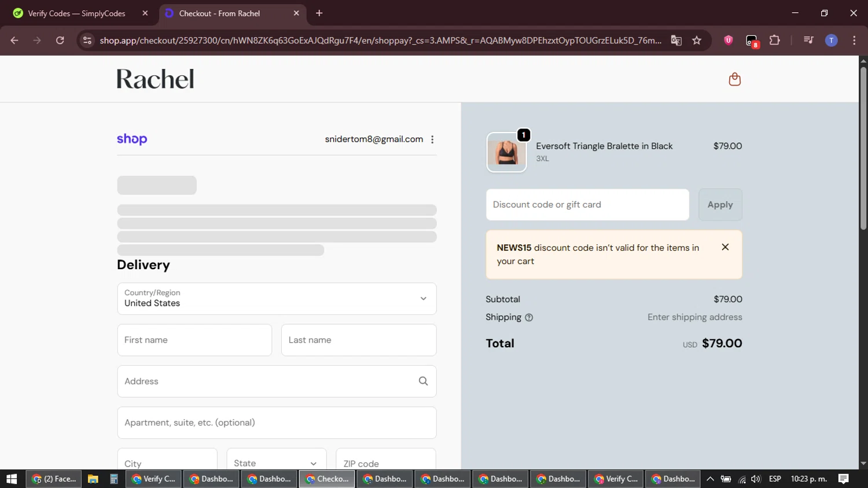Viewport: 868px width, 488px height.
Task: Open the Windows Start menu
Action: pyautogui.click(x=12, y=479)
